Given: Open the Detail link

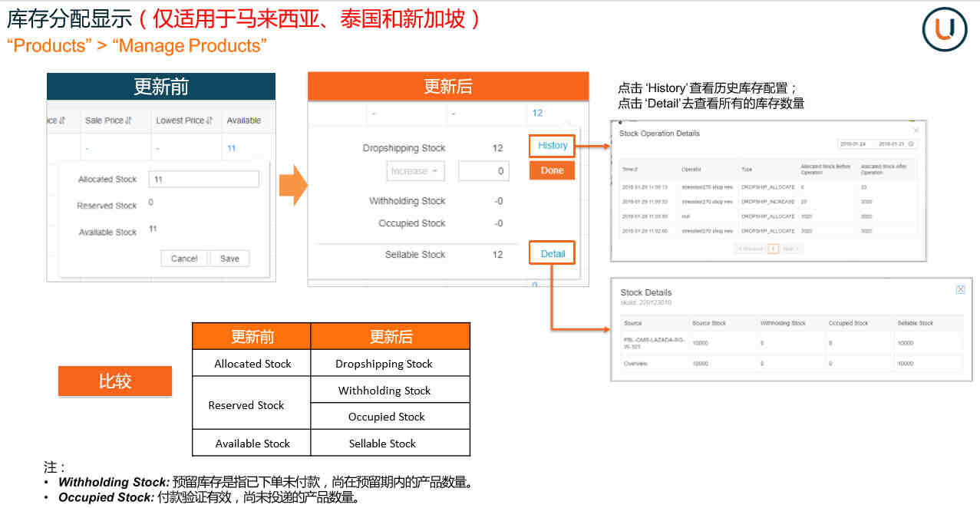Looking at the screenshot, I should pyautogui.click(x=552, y=254).
